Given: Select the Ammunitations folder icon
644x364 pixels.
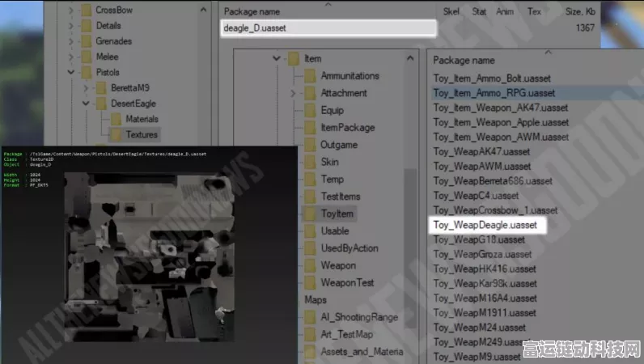Looking at the screenshot, I should pyautogui.click(x=310, y=76).
